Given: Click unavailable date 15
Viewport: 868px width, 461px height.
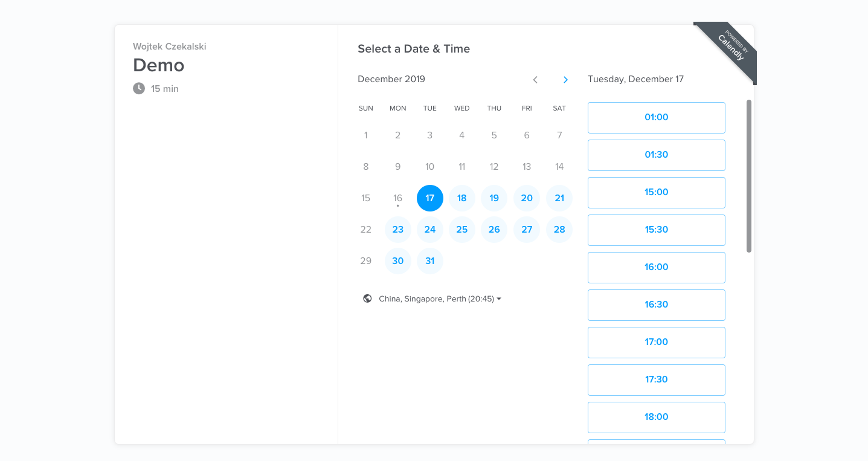Looking at the screenshot, I should pos(365,198).
